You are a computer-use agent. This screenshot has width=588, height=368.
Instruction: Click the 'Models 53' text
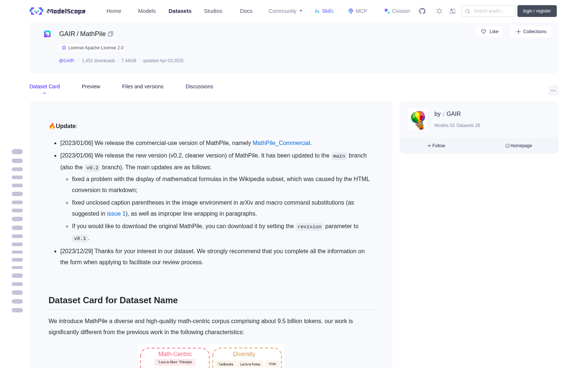pos(444,125)
